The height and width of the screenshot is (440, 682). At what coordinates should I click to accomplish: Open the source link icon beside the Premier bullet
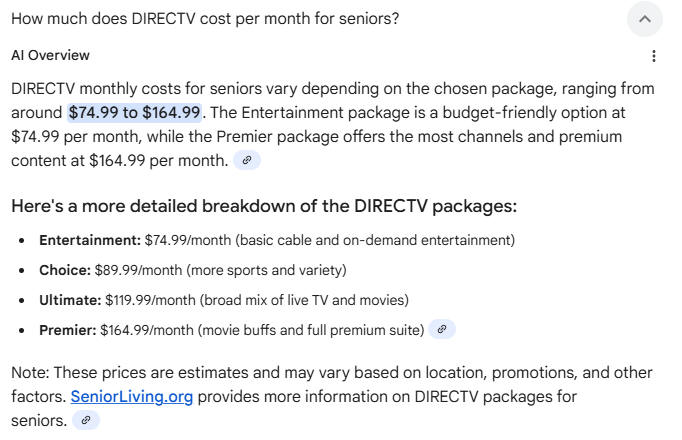tap(442, 330)
